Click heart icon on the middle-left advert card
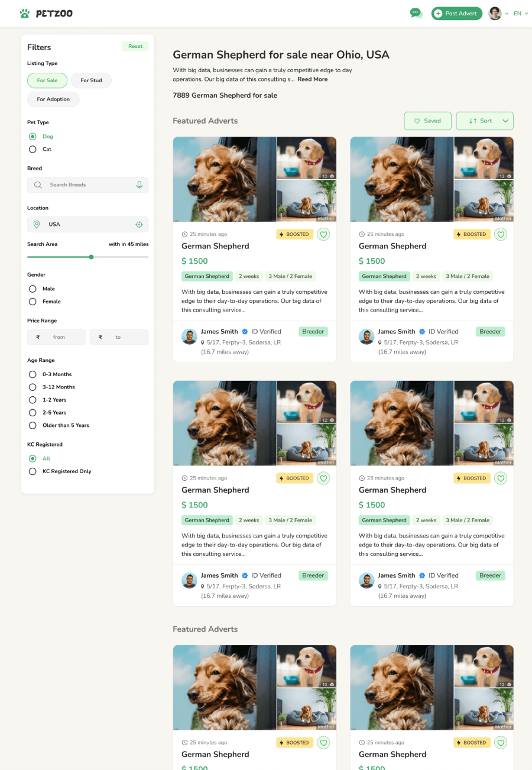The height and width of the screenshot is (770, 532). click(x=323, y=478)
